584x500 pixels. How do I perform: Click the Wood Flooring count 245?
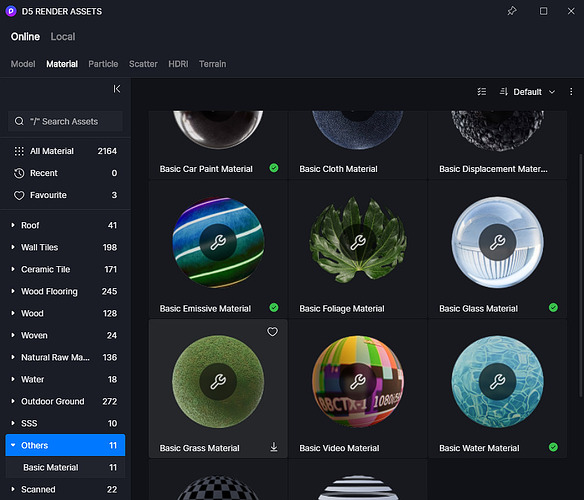click(110, 291)
